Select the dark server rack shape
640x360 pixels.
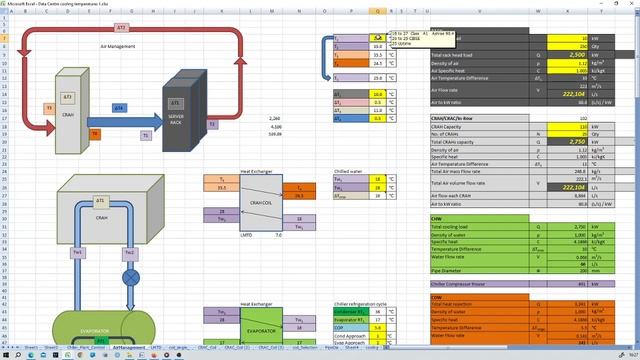tap(184, 111)
